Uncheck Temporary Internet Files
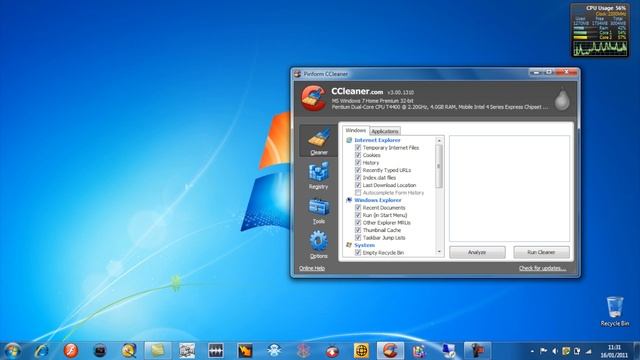Viewport: 640px width, 360px height. (x=358, y=148)
